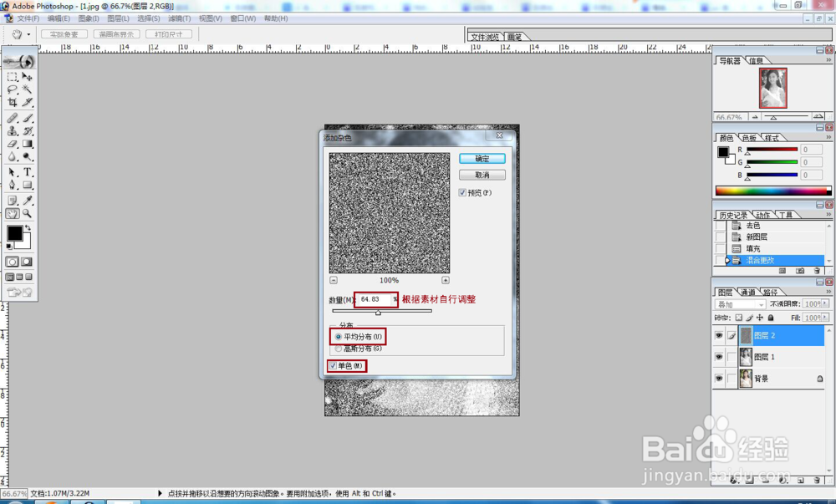Open status bar info menu arrow
Image resolution: width=836 pixels, height=504 pixels.
tap(160, 493)
